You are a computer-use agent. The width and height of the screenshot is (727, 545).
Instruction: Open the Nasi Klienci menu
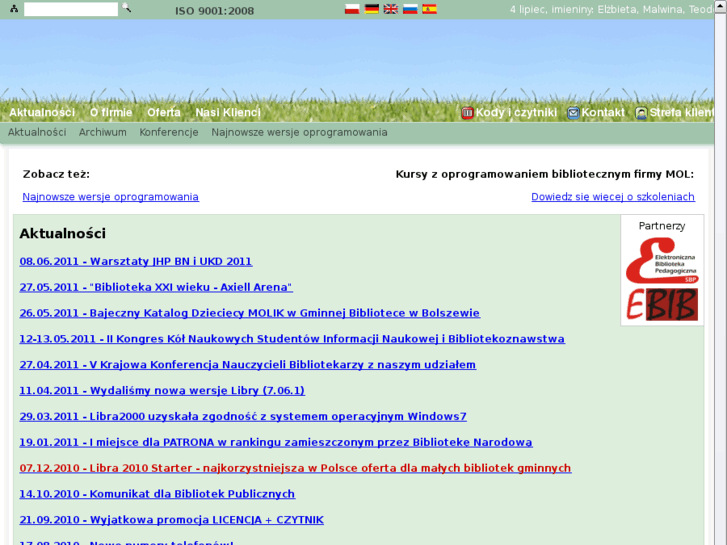(228, 113)
